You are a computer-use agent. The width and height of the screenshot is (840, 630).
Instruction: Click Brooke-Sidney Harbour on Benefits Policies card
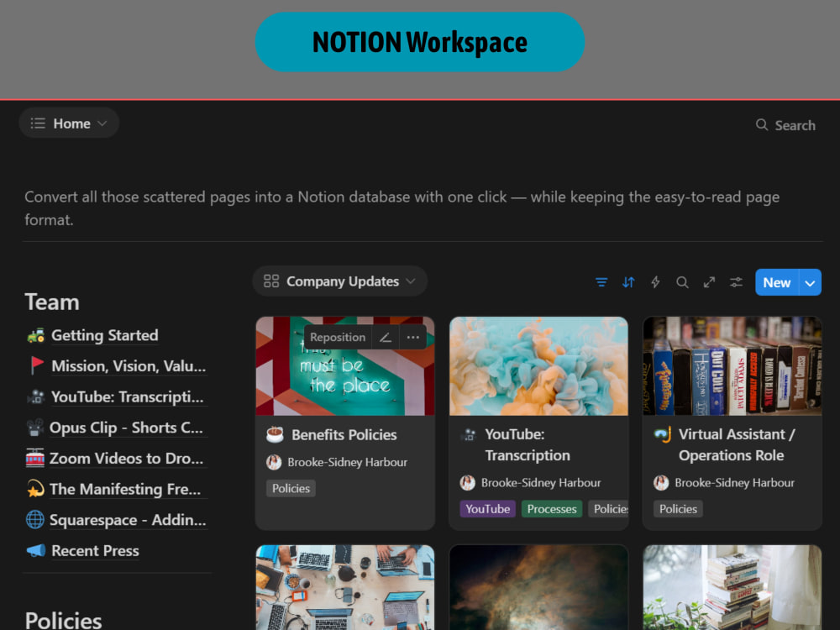[347, 462]
